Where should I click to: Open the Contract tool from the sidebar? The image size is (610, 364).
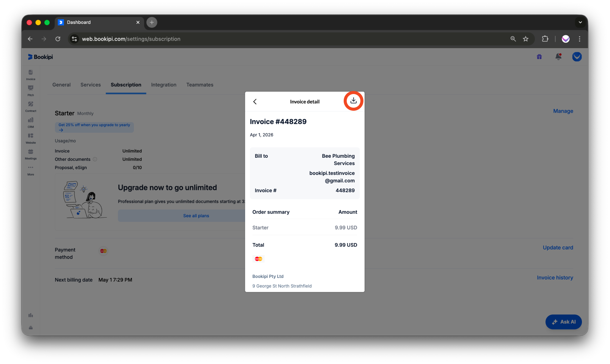click(x=30, y=106)
